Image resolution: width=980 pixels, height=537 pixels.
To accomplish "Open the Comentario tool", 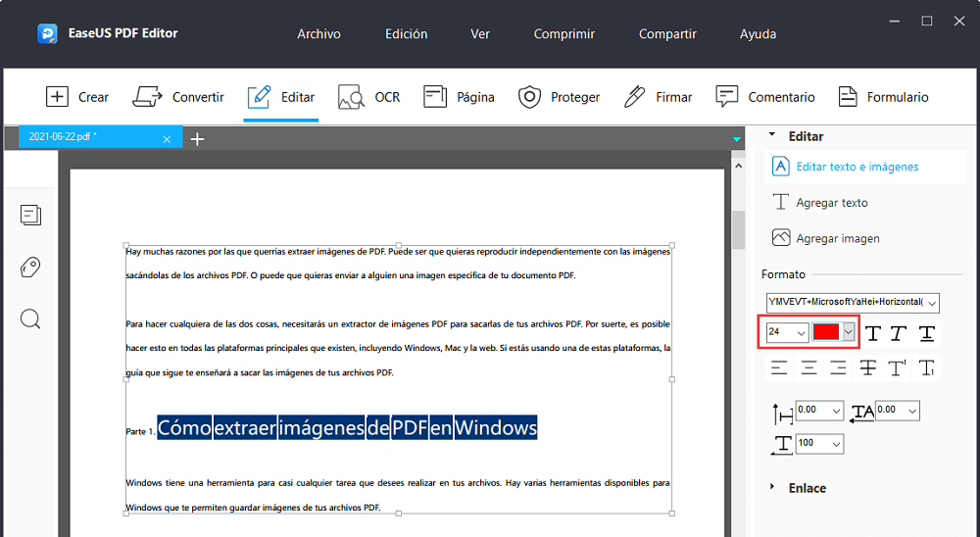I will click(765, 97).
